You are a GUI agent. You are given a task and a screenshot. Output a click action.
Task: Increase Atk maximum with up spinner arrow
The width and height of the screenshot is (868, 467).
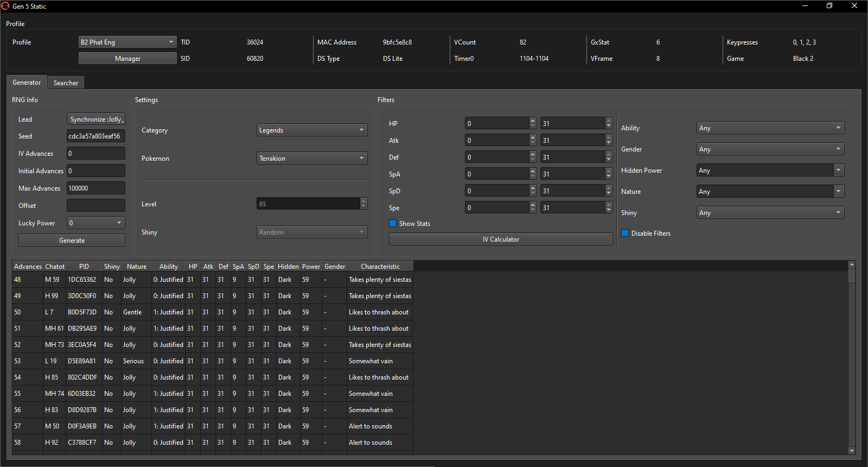(x=609, y=137)
